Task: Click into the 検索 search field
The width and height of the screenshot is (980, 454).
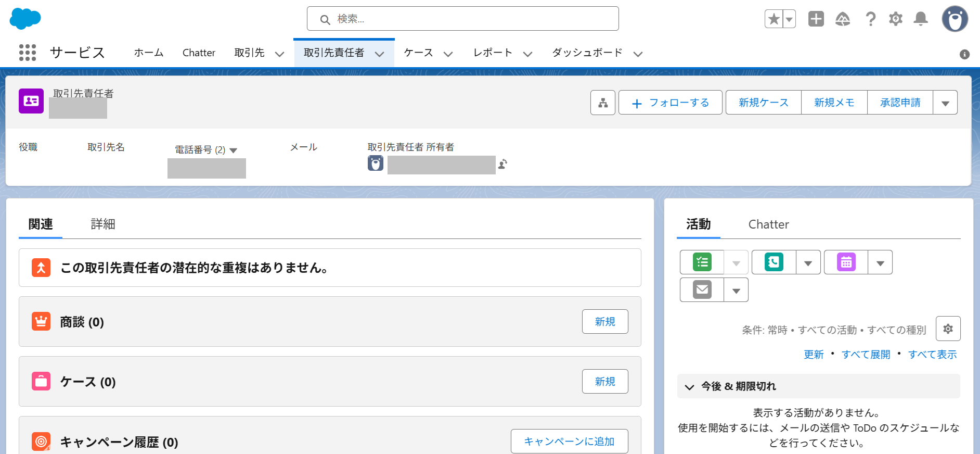Action: (x=463, y=19)
